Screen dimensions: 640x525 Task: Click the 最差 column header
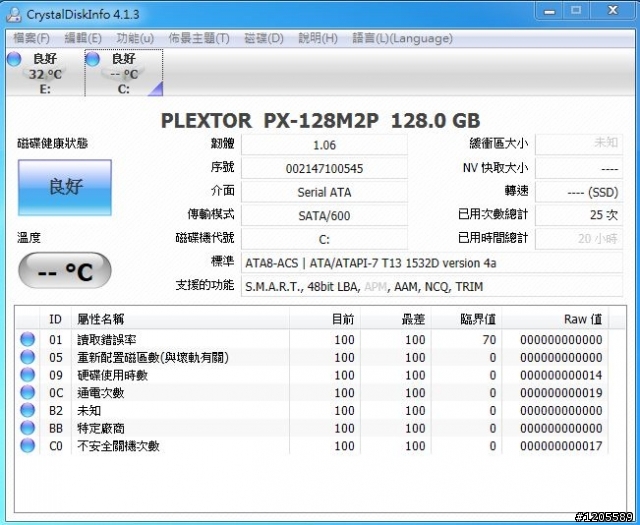pyautogui.click(x=396, y=319)
